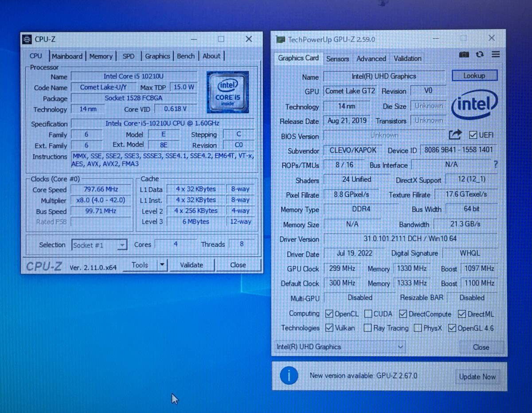
Task: Click the Tools button in CPU-Z
Action: (140, 265)
